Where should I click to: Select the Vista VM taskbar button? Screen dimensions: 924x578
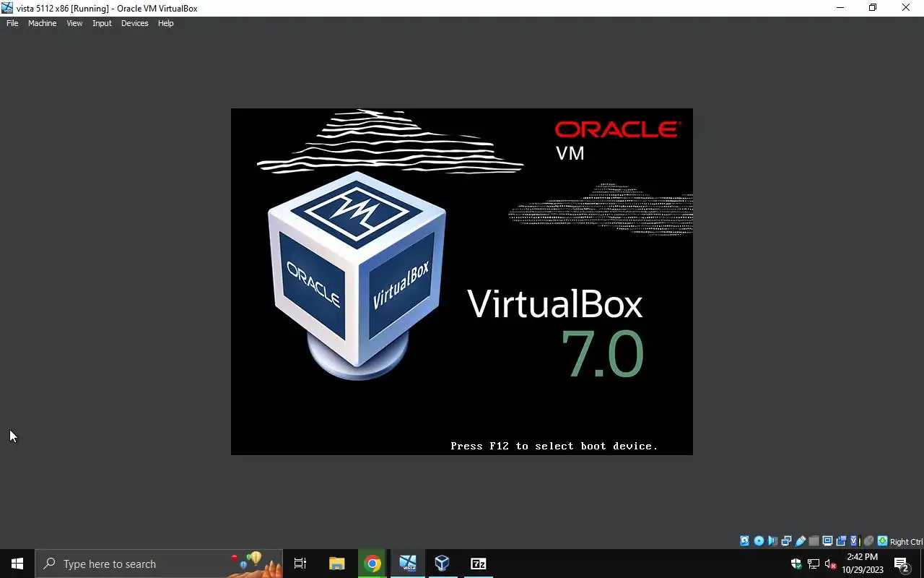point(408,564)
